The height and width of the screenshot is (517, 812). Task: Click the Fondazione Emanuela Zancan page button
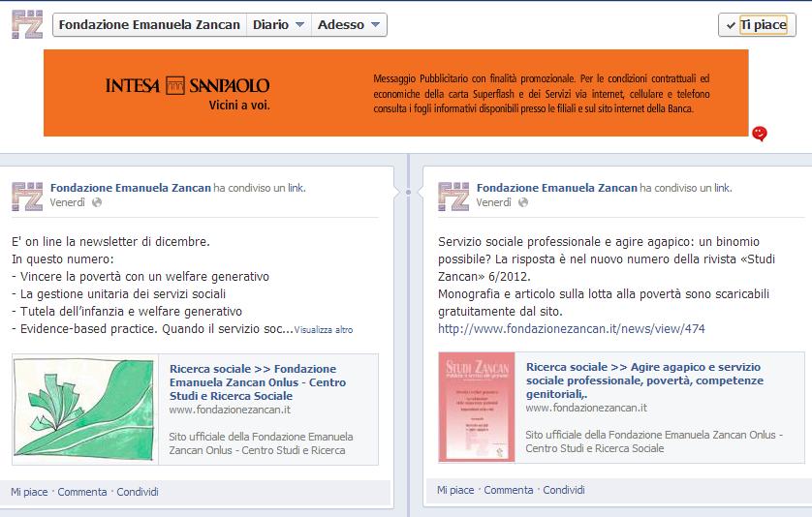coord(148,25)
